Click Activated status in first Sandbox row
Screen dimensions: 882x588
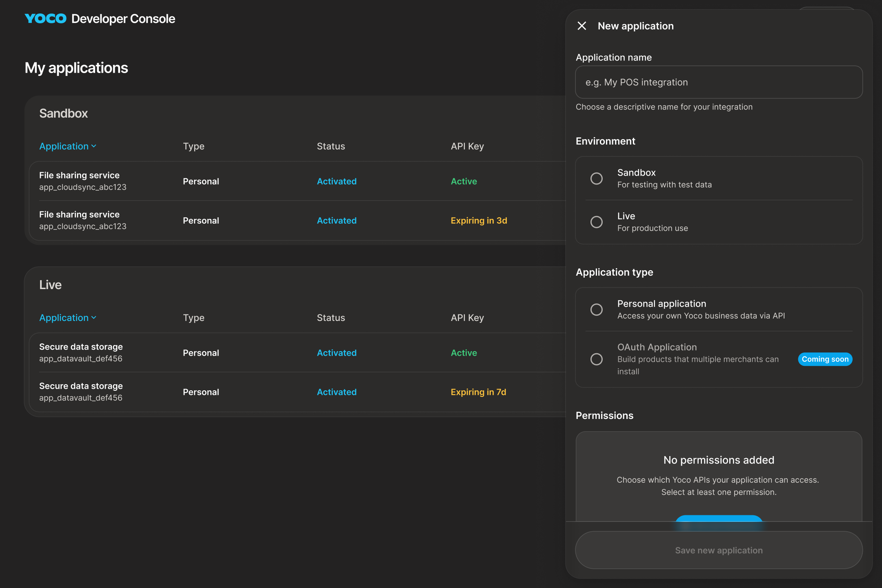[337, 181]
